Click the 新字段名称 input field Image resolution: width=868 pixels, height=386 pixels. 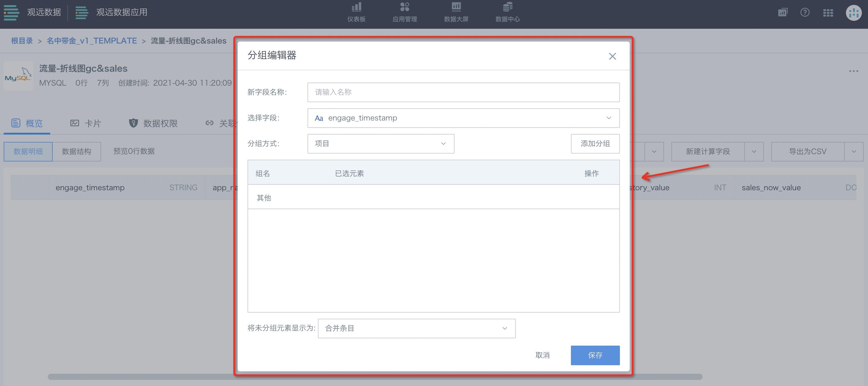pyautogui.click(x=463, y=92)
